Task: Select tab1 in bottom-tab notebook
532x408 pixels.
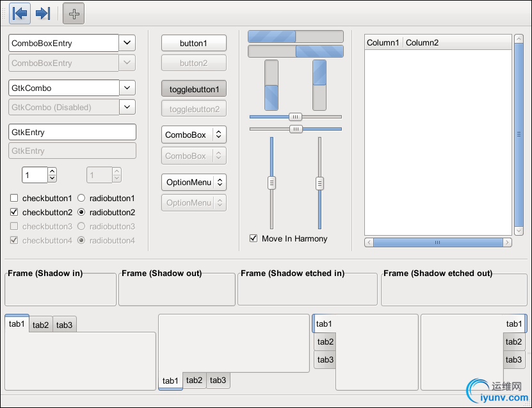Action: click(x=170, y=381)
